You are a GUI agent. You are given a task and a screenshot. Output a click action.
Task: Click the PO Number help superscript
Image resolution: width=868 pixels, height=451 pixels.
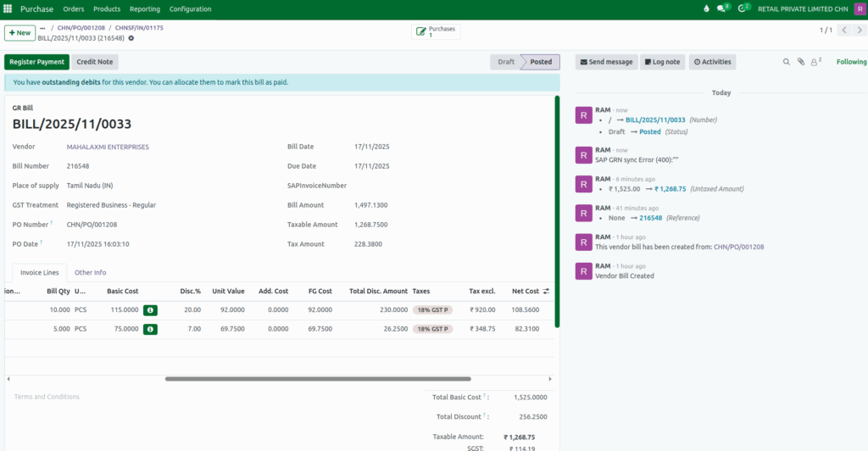(52, 222)
